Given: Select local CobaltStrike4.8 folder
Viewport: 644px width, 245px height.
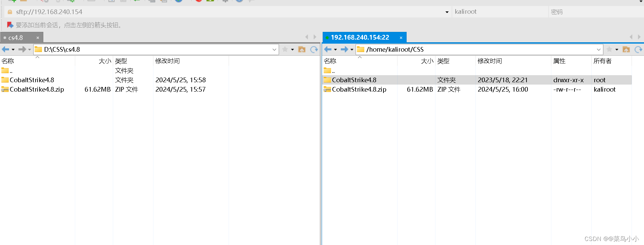Looking at the screenshot, I should (x=28, y=80).
